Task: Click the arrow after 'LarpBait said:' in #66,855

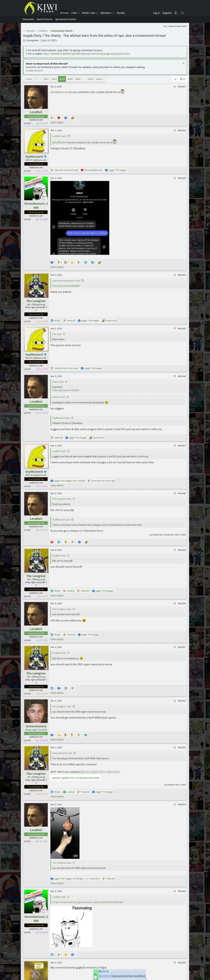Action: (x=69, y=897)
